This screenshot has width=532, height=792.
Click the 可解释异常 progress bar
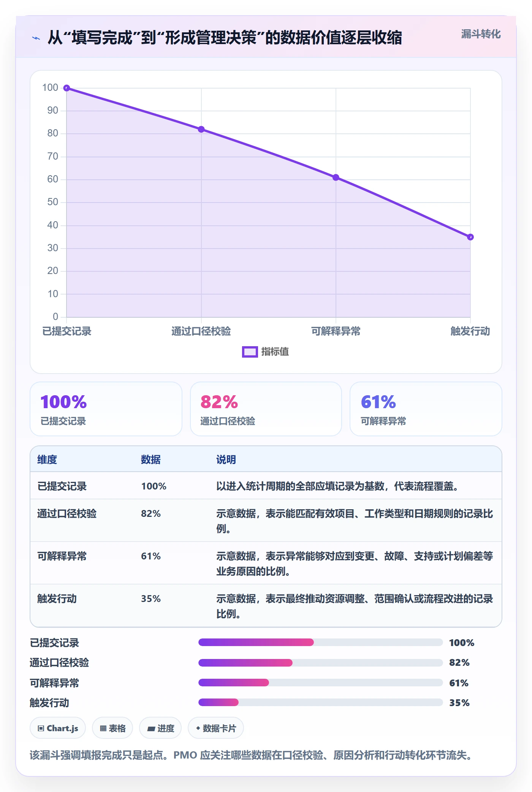pyautogui.click(x=321, y=683)
